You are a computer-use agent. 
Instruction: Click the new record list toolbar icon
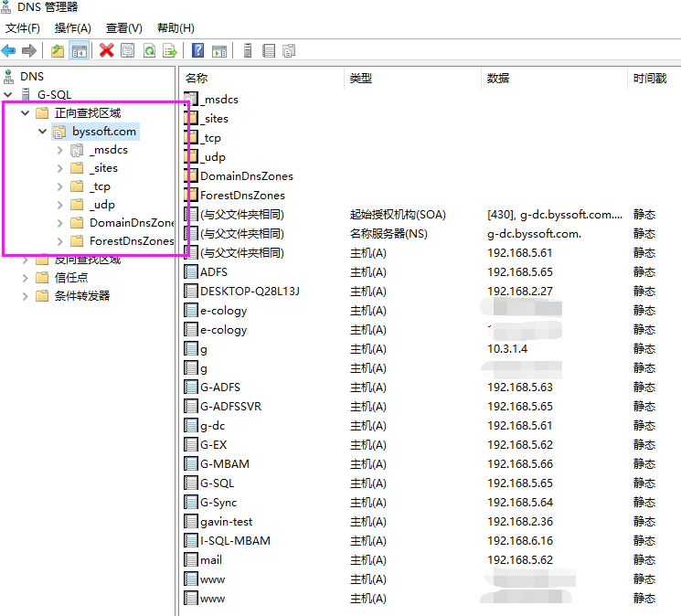point(269,51)
